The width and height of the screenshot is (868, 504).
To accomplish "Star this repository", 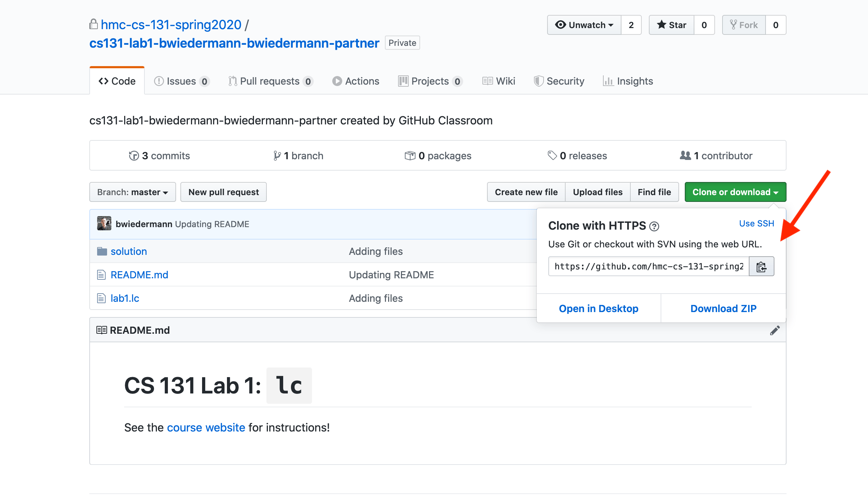I will click(x=671, y=25).
